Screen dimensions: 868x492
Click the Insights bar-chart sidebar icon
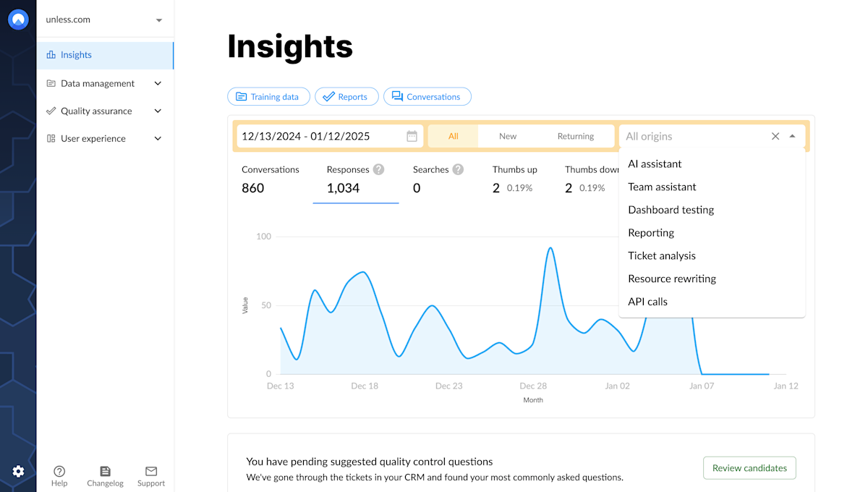(51, 54)
